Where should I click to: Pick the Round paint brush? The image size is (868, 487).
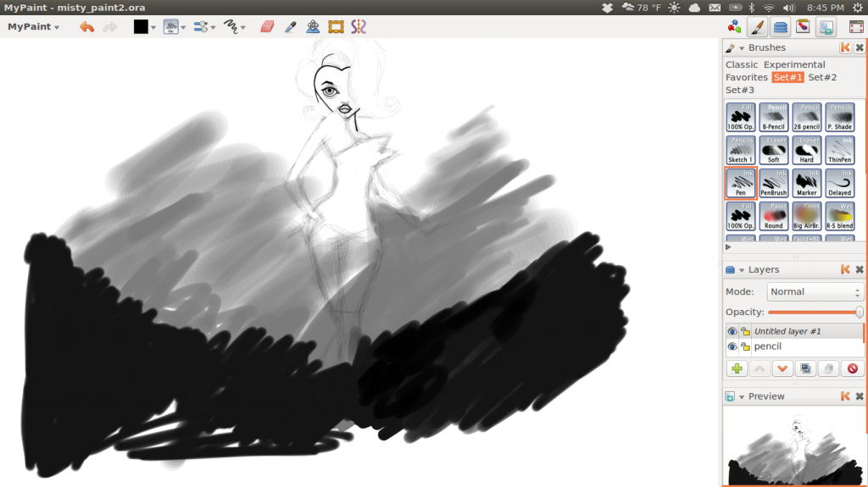point(773,216)
